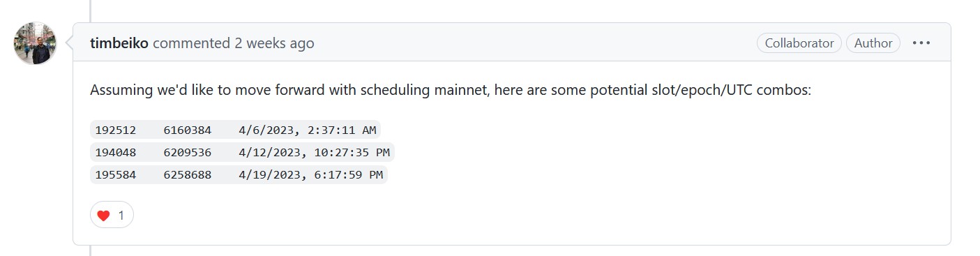Click the Collaborator badge label

(799, 43)
